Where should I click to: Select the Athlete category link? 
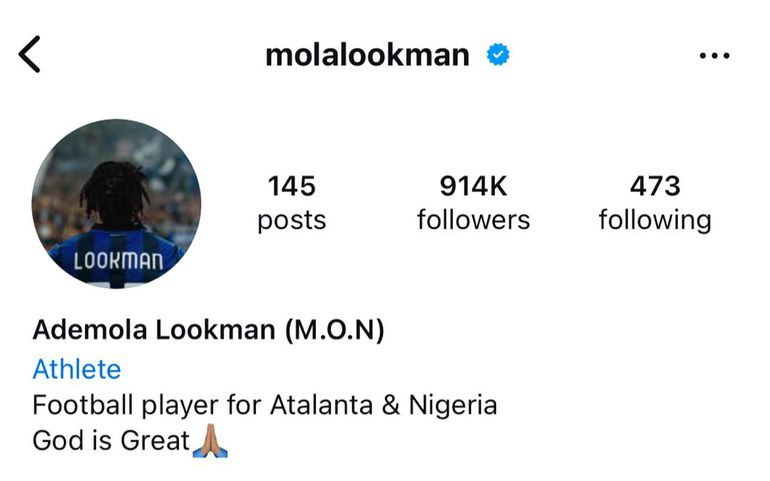tap(77, 369)
